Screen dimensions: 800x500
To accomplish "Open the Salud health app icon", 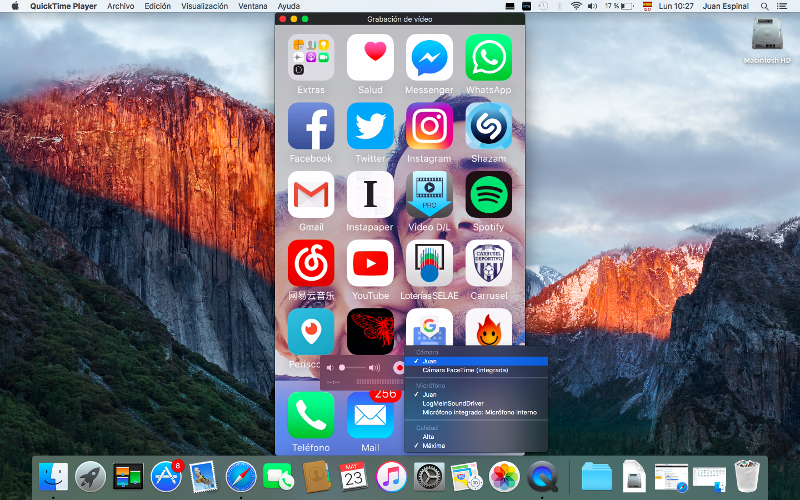I will click(370, 57).
